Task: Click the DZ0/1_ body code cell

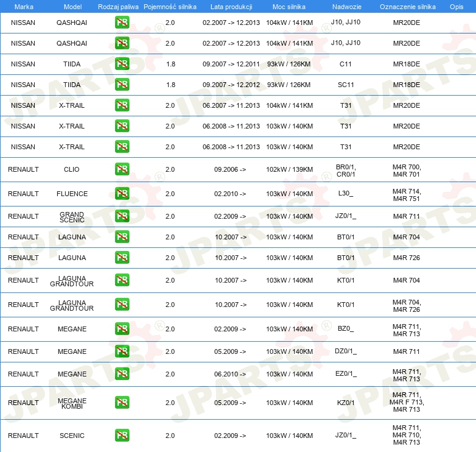Action: click(x=346, y=351)
